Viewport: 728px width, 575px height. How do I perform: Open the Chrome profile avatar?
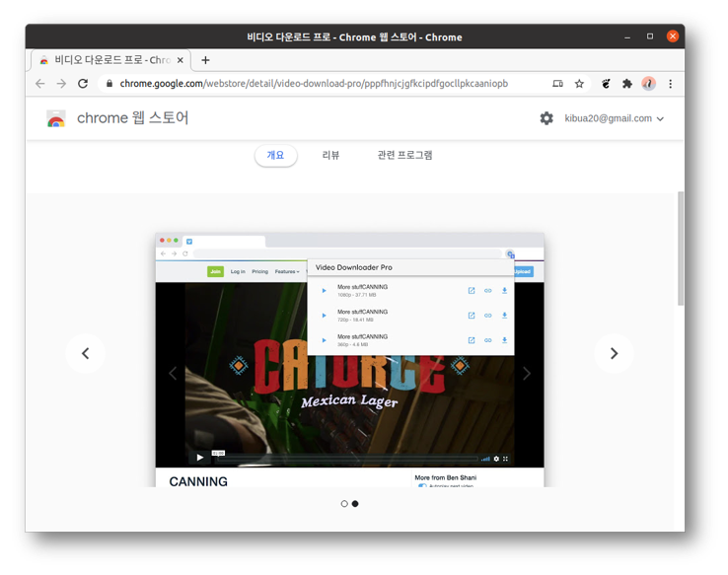click(649, 84)
